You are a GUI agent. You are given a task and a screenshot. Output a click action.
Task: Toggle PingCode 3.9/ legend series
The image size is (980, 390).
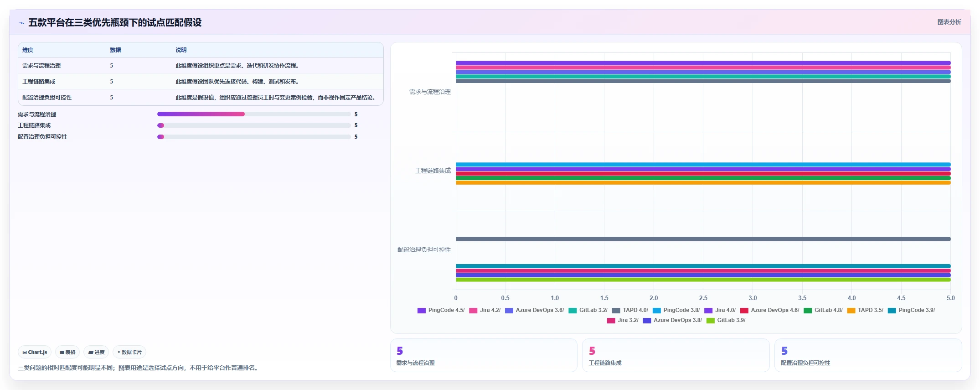point(911,310)
